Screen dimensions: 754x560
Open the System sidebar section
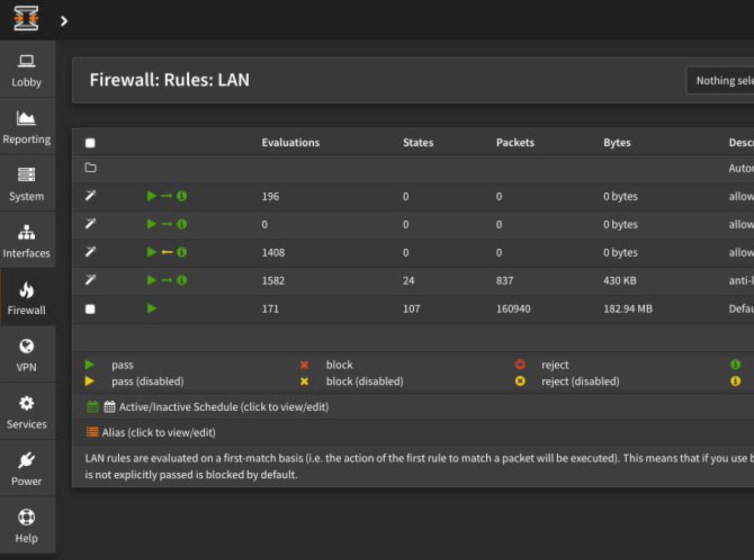(27, 183)
